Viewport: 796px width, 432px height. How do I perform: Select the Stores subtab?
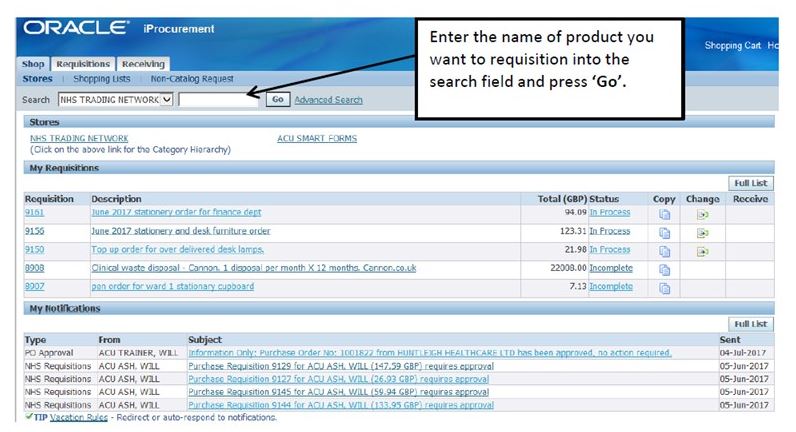click(x=37, y=79)
